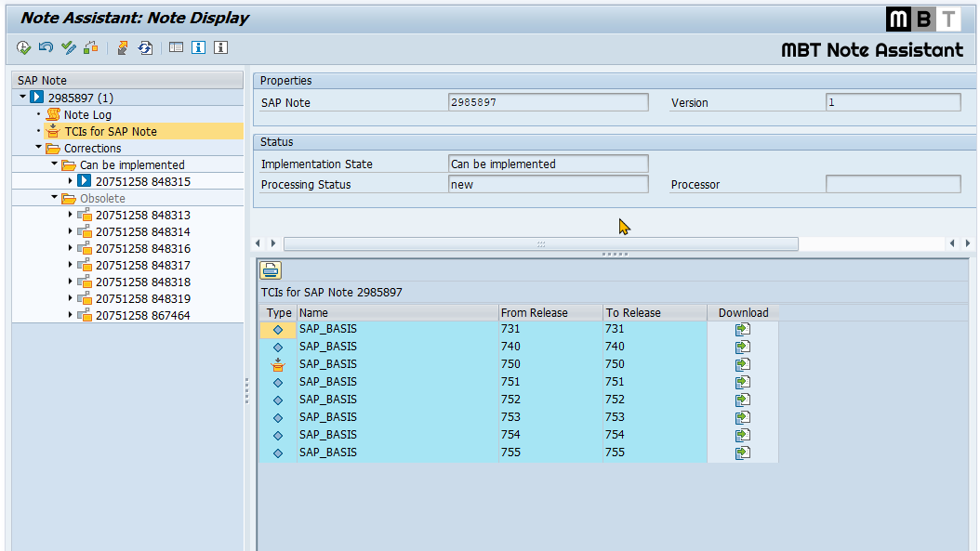
Task: Download the SAP_BASIS 750 TCI package
Action: [x=742, y=364]
